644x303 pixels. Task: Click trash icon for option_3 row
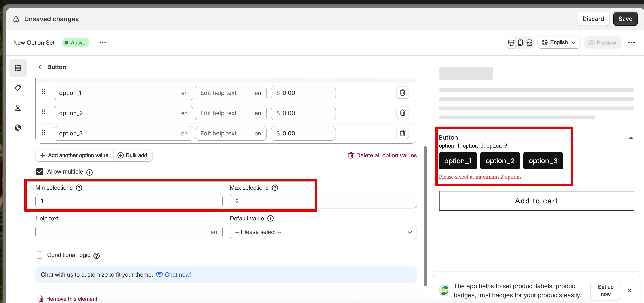click(x=402, y=133)
